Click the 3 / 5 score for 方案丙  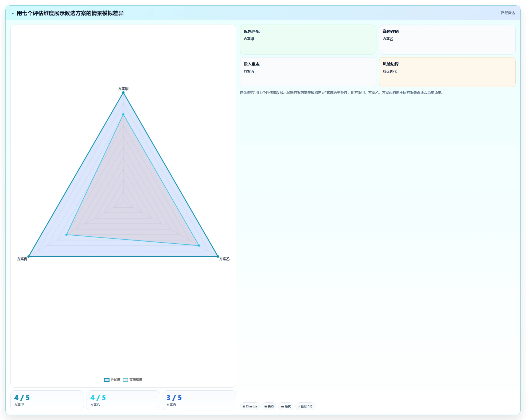[174, 398]
